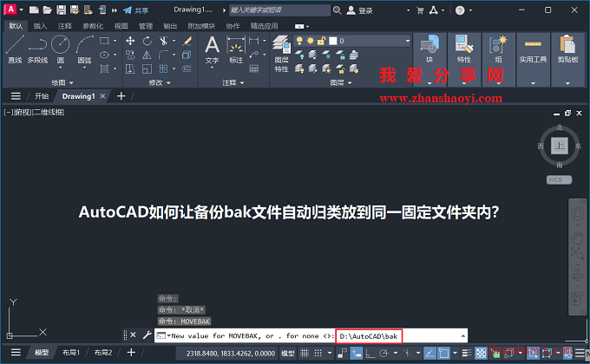
Task: Click the WCS coordinate system button
Action: (x=559, y=179)
